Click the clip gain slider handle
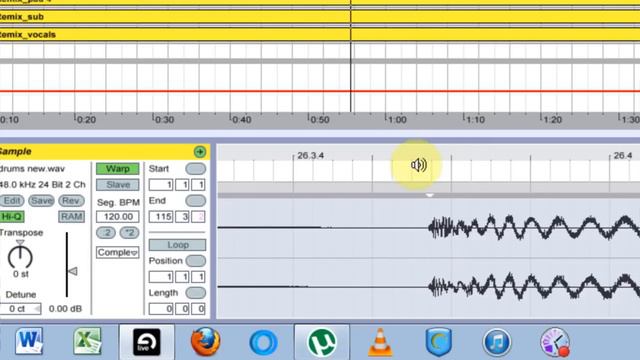The width and height of the screenshot is (640, 360). pos(73,271)
